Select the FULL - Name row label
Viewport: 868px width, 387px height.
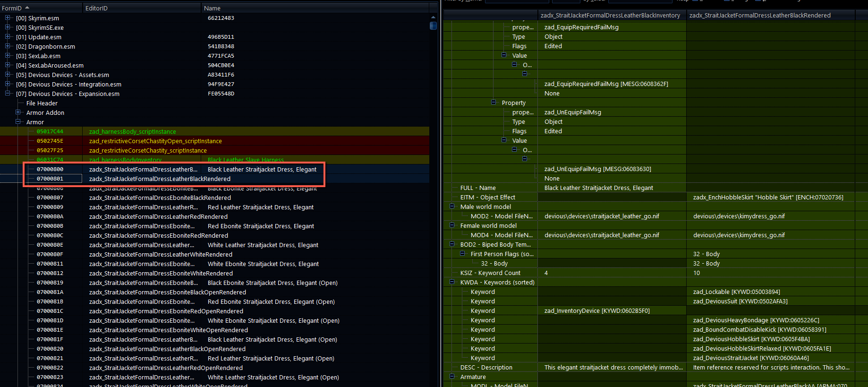[x=478, y=188]
